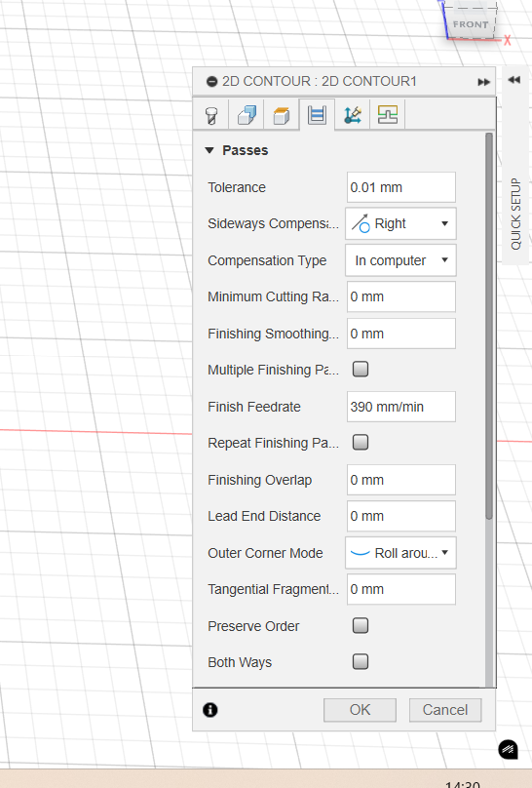Open the Sideways Compensation dropdown
The image size is (532, 788).
click(400, 223)
